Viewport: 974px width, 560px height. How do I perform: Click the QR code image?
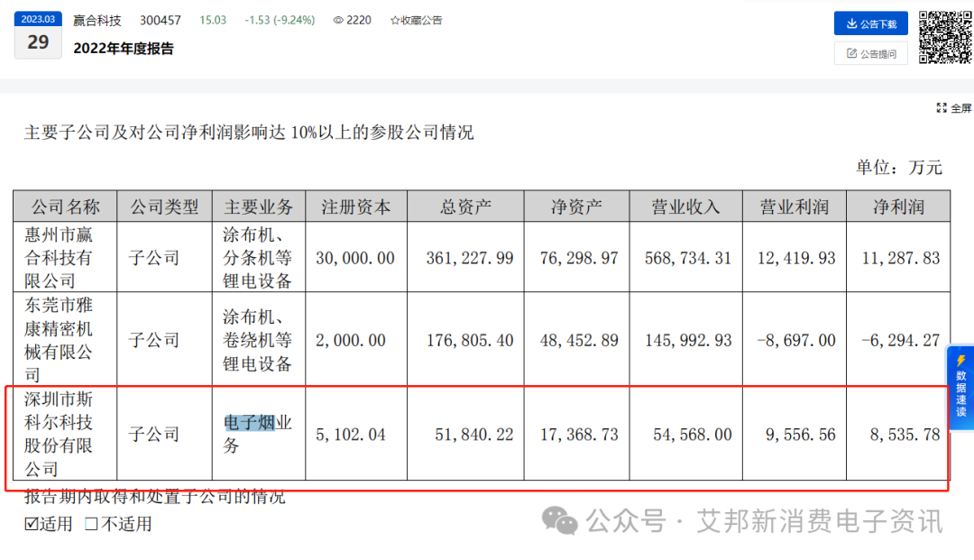pyautogui.click(x=945, y=37)
